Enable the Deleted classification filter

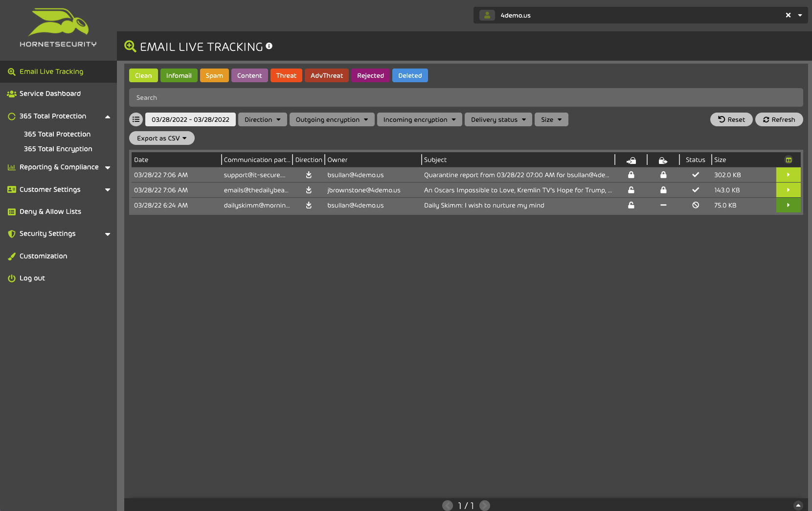click(410, 75)
